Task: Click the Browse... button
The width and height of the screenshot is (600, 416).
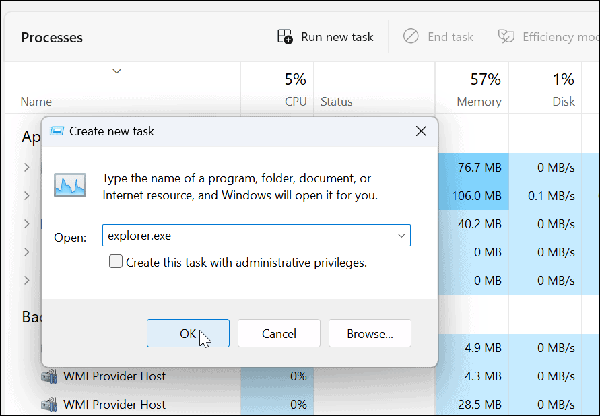Action: [369, 333]
